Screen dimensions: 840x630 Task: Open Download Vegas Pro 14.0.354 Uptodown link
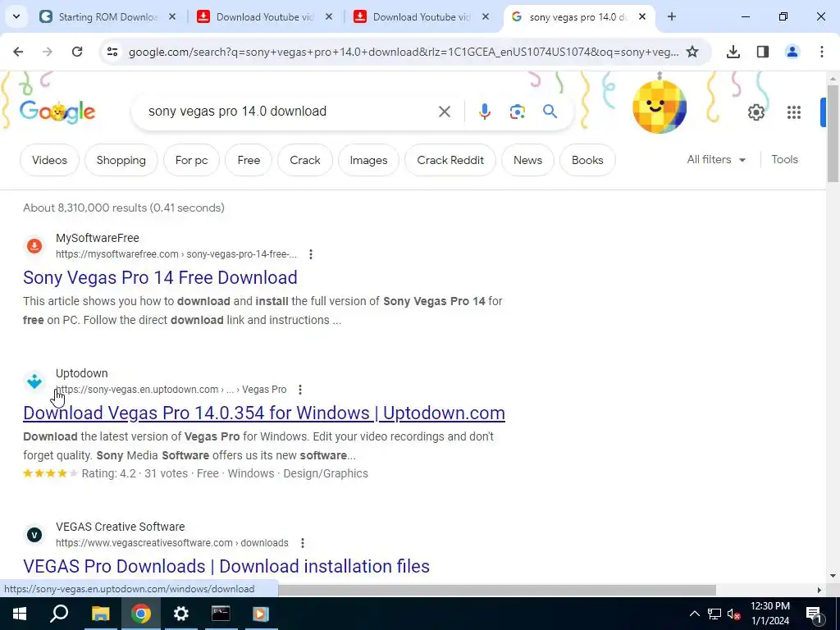click(x=264, y=413)
